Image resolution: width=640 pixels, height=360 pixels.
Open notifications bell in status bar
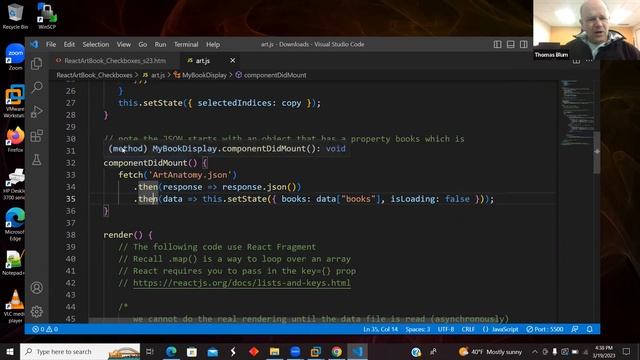point(589,329)
